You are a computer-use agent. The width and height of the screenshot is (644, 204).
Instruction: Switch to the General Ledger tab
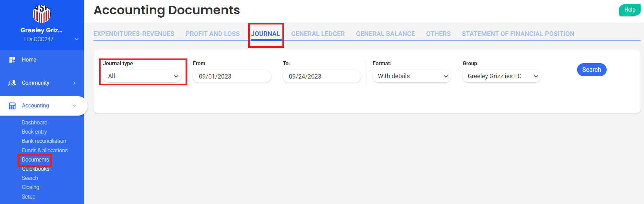pos(318,34)
